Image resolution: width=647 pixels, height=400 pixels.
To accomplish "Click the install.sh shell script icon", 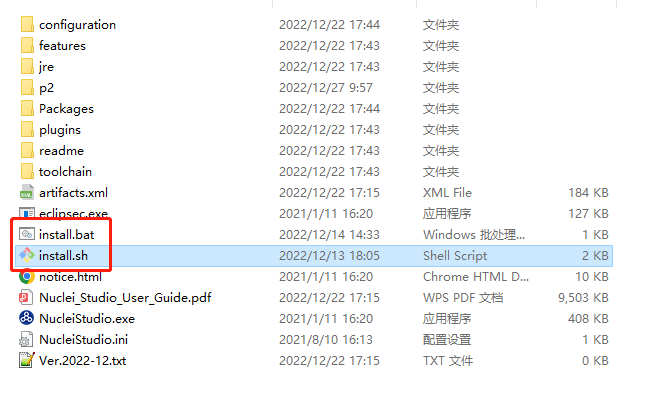I will (27, 255).
